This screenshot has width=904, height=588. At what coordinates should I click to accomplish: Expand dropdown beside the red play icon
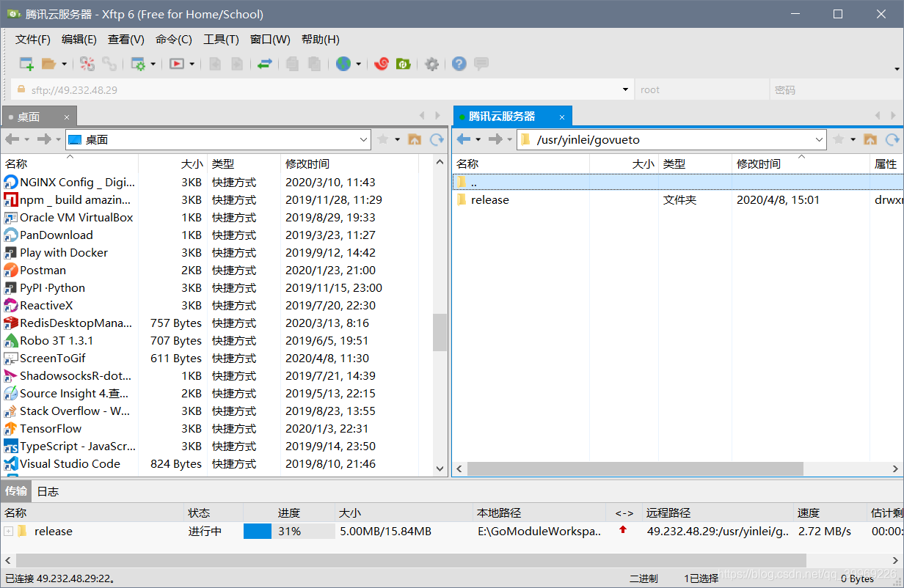(x=192, y=64)
